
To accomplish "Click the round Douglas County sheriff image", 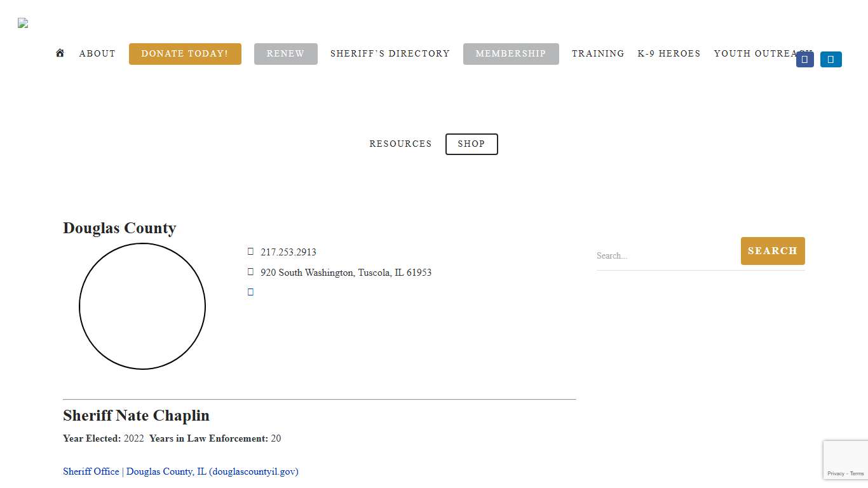I will pos(142,306).
